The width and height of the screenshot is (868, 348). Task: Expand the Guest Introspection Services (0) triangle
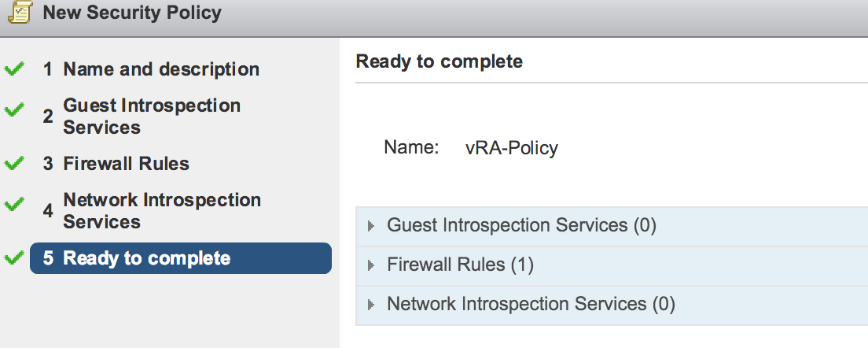click(371, 226)
